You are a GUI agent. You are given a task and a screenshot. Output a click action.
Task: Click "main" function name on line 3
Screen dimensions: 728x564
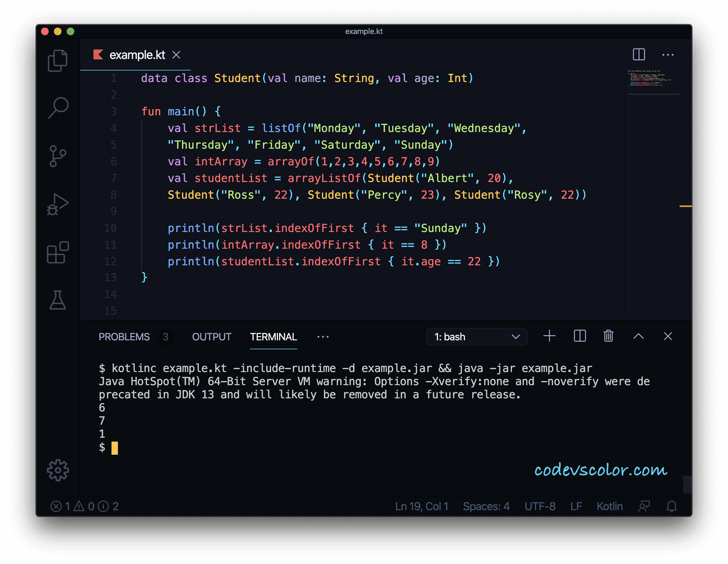point(181,112)
